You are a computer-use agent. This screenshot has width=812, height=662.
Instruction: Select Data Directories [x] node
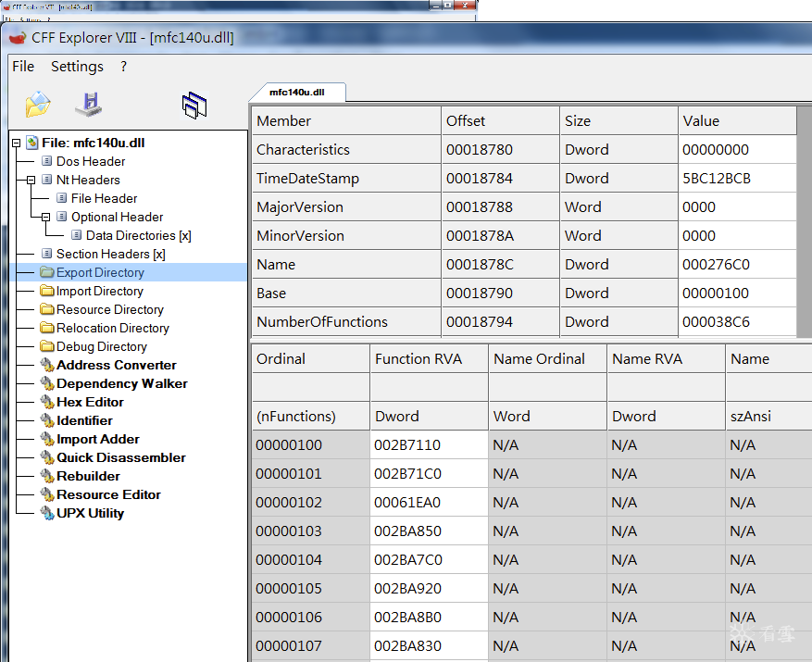tap(138, 236)
